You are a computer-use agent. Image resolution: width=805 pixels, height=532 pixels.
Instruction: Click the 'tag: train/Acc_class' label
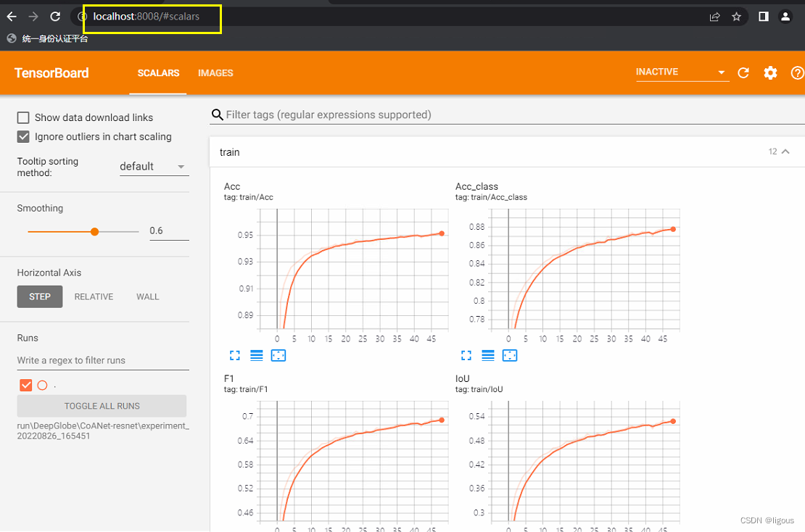pos(491,197)
